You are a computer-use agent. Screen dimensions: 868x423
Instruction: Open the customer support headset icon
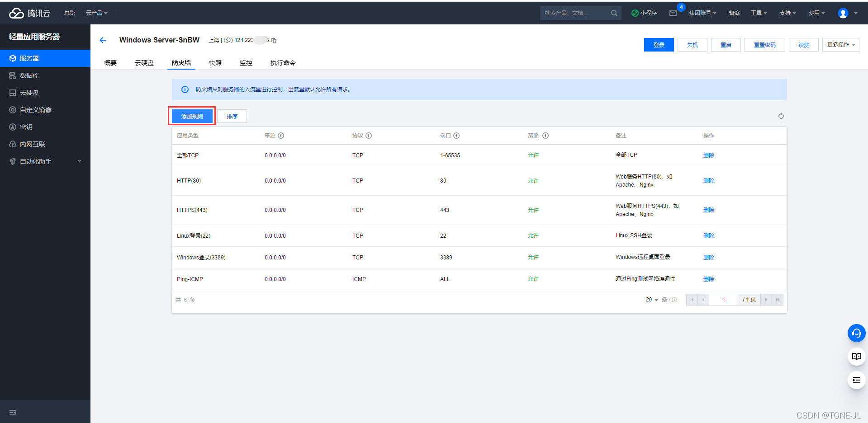(x=856, y=333)
